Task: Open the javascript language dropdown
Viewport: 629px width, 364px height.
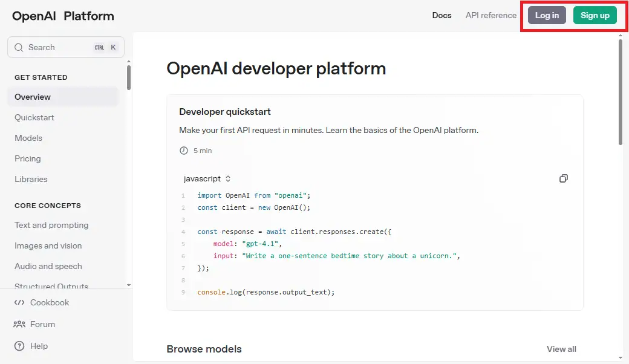Action: click(207, 179)
